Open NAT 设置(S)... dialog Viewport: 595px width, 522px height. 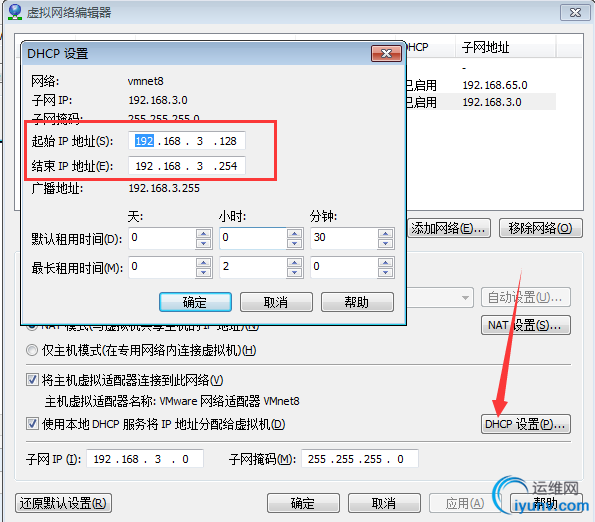526,325
